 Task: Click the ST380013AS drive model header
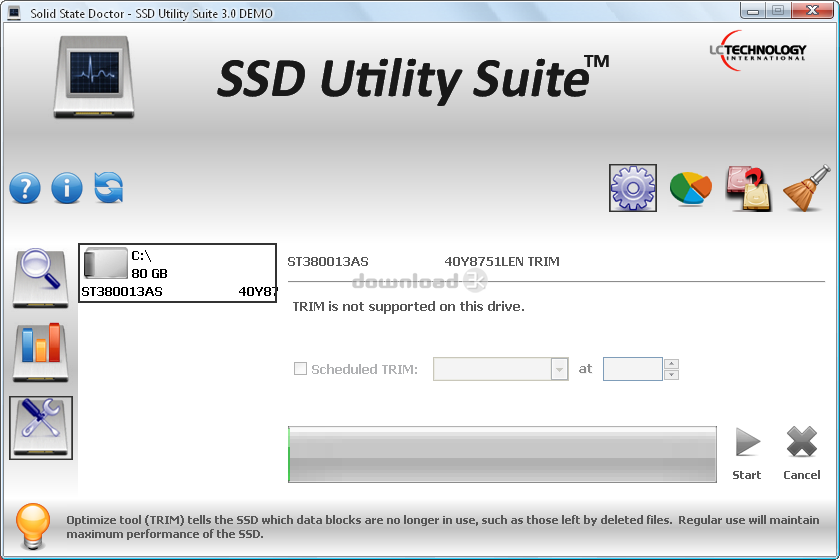pos(328,262)
